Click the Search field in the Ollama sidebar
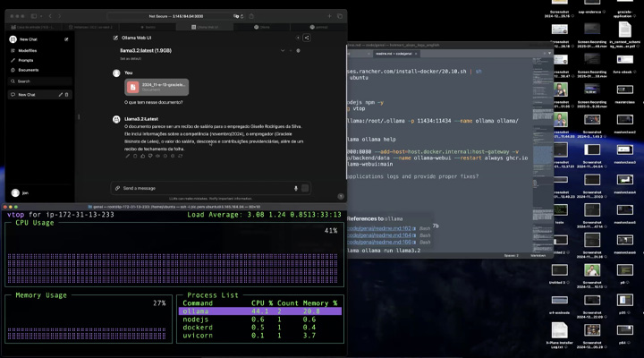 [x=40, y=81]
